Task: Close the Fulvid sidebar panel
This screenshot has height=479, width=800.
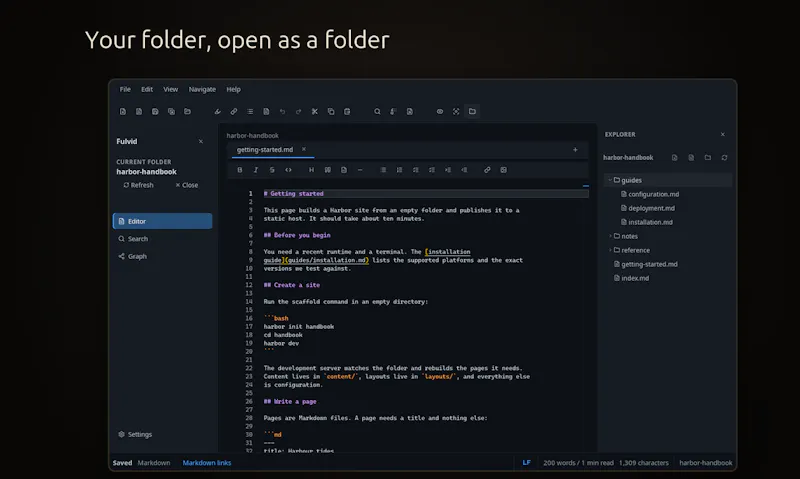Action: point(201,141)
